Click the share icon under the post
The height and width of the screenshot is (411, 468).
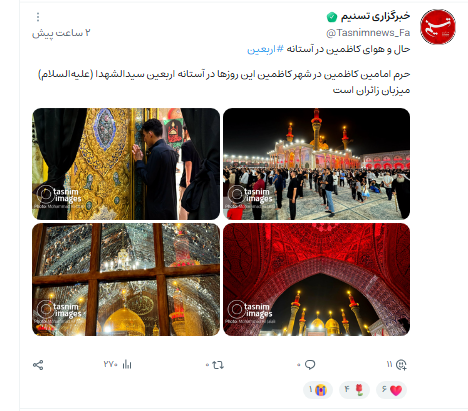[38, 365]
